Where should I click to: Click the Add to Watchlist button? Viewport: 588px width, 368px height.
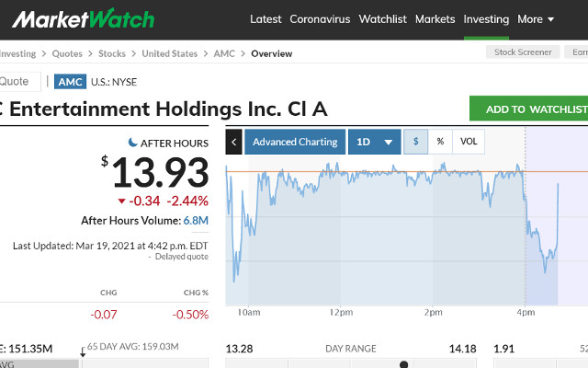pyautogui.click(x=529, y=109)
